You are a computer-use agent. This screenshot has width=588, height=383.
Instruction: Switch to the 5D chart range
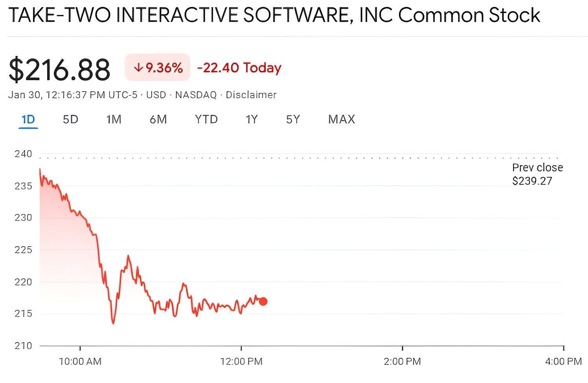pyautogui.click(x=70, y=120)
